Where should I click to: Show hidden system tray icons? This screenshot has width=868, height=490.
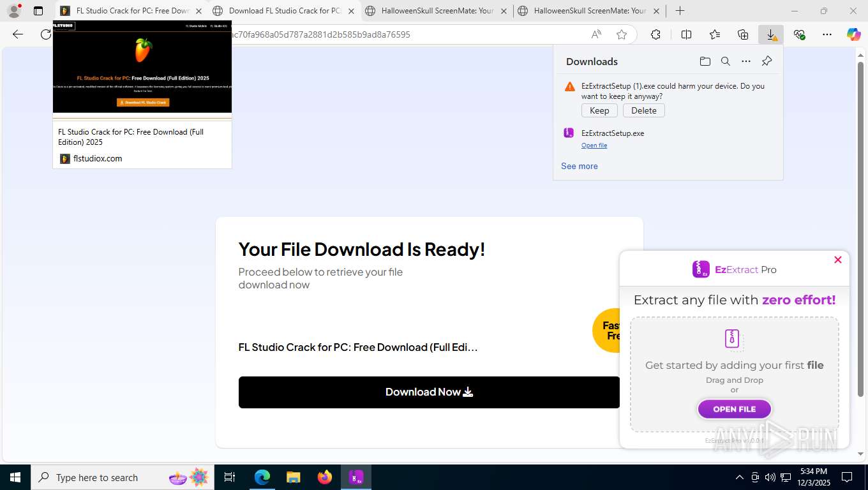pos(740,477)
